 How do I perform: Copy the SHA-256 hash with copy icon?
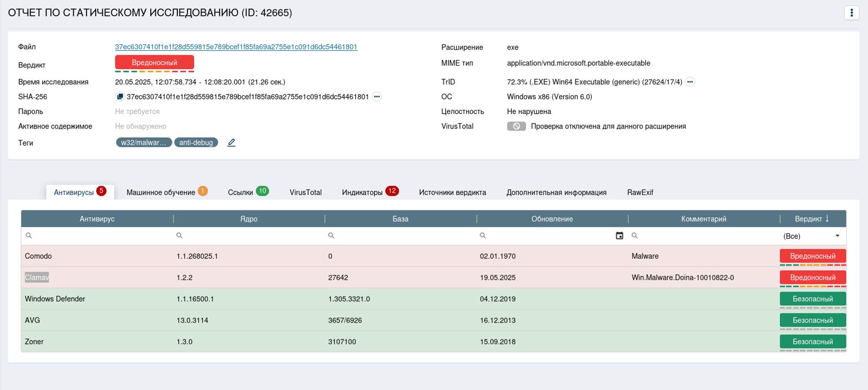(x=120, y=97)
